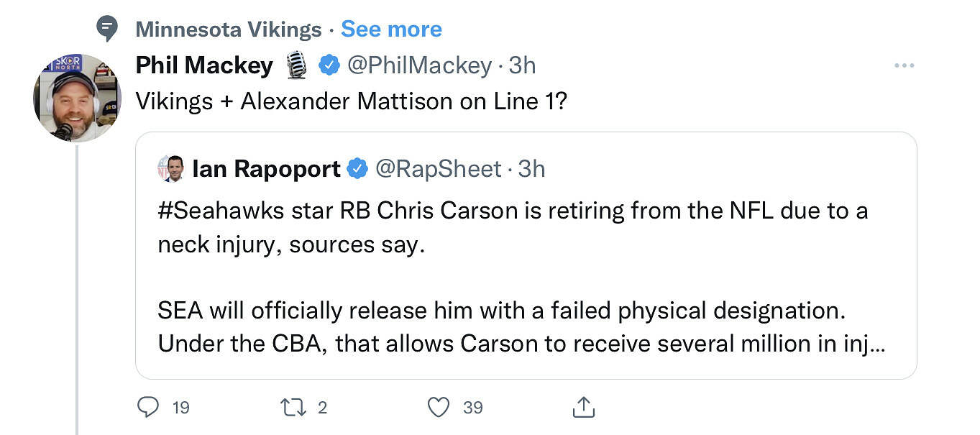Open Phil Mackey's profile picture

coord(75,96)
